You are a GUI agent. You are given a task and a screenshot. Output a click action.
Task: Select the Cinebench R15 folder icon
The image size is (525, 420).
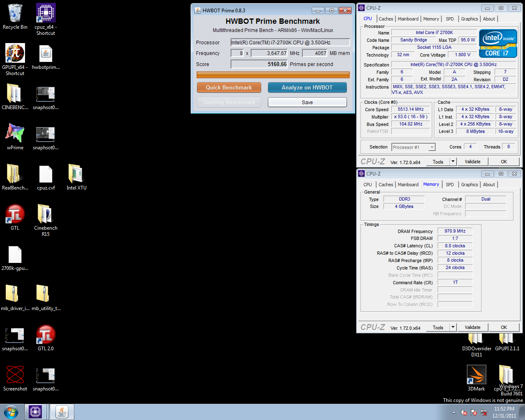[46, 220]
